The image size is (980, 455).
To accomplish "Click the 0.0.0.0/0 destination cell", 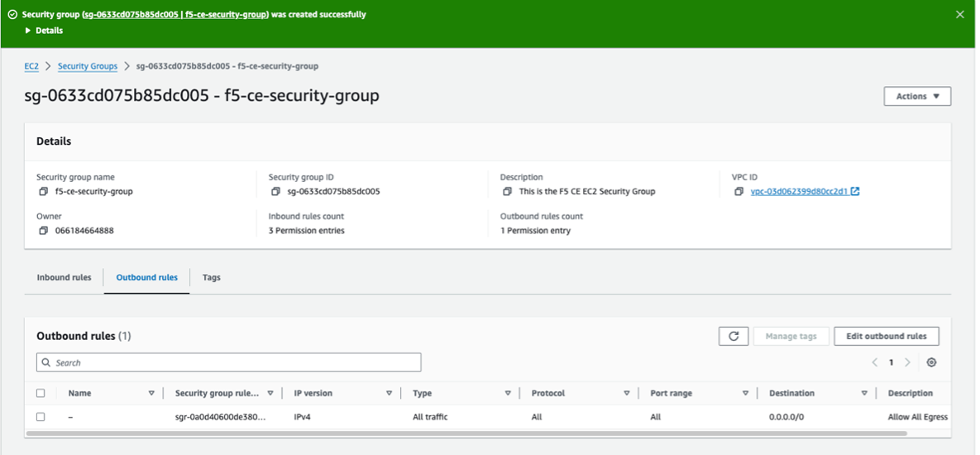I will point(786,417).
